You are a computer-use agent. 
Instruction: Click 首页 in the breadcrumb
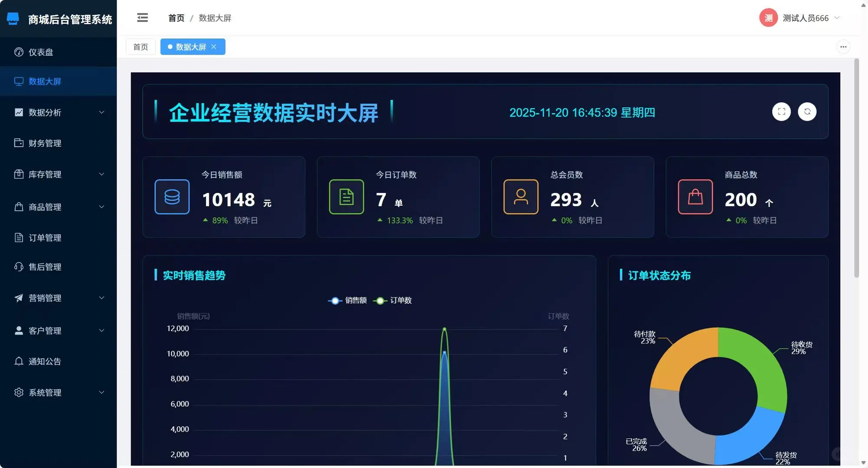(176, 18)
